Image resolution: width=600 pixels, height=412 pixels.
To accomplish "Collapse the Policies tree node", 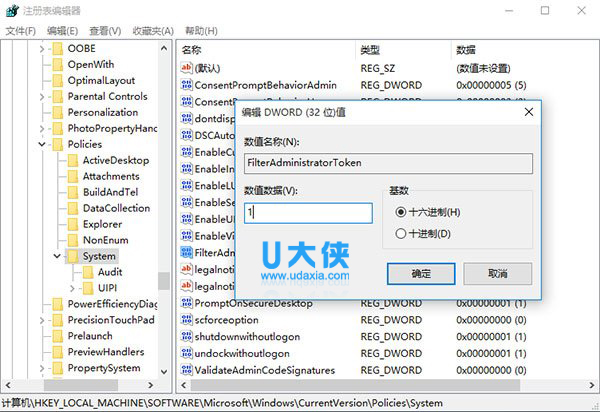I will coord(41,144).
